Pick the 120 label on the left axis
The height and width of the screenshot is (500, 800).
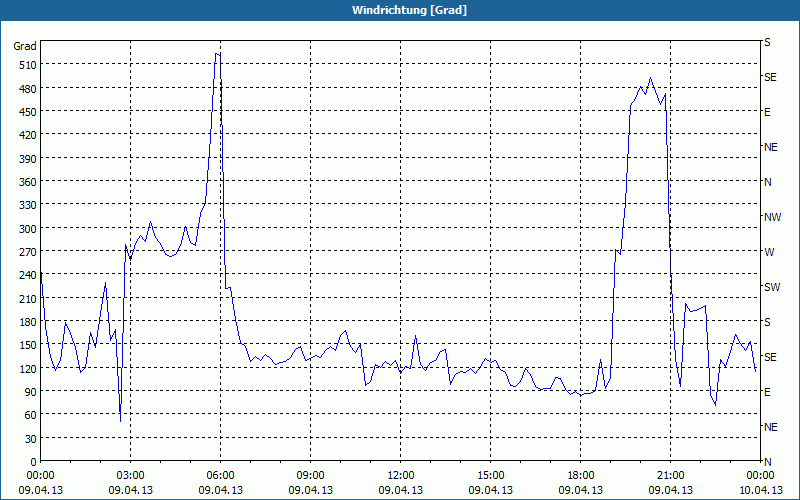pyautogui.click(x=28, y=369)
